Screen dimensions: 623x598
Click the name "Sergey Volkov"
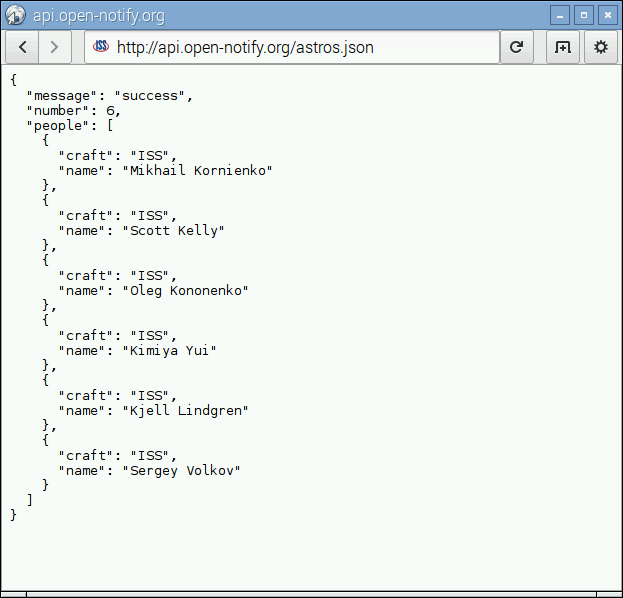coord(181,471)
